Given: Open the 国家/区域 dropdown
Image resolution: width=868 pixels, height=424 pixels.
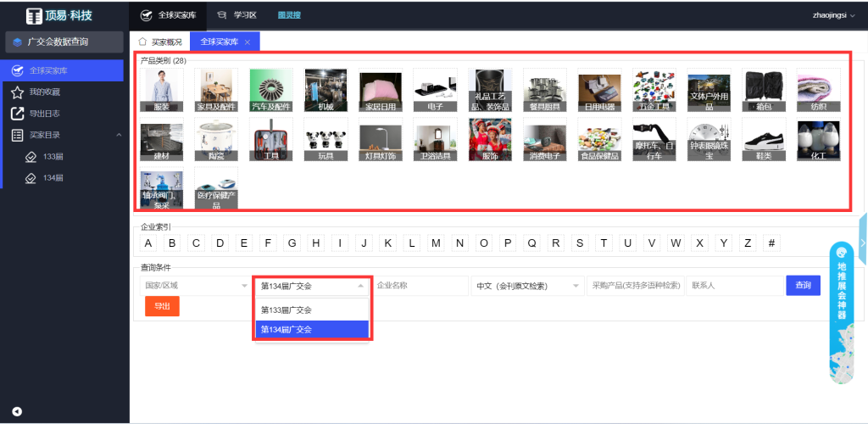Looking at the screenshot, I should (195, 286).
